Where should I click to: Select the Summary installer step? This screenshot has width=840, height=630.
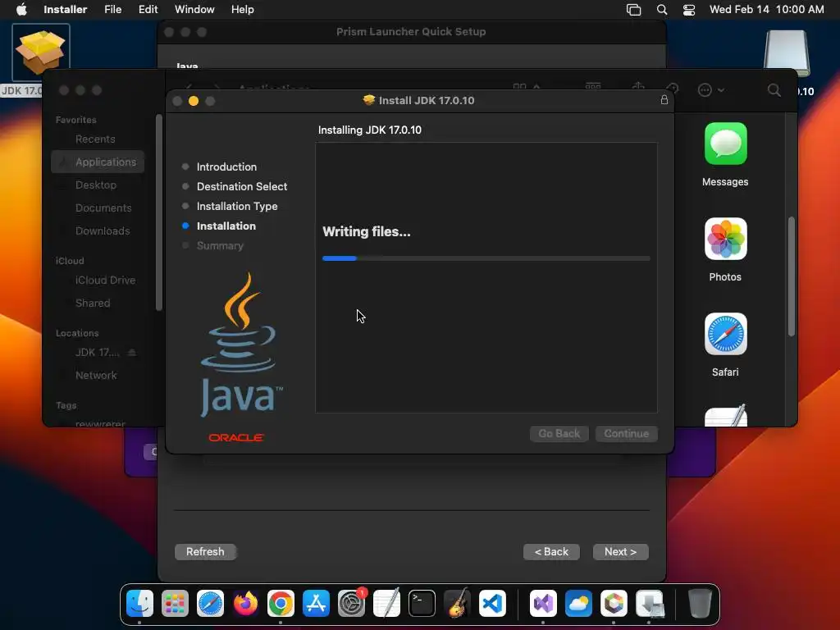pos(220,246)
